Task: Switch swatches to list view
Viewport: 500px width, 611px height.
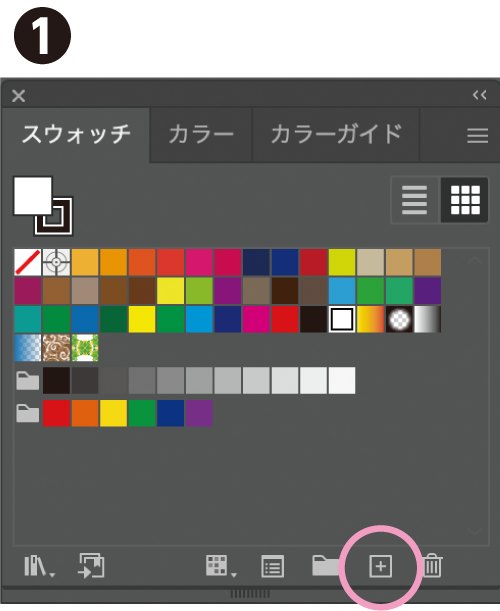Action: coord(414,200)
